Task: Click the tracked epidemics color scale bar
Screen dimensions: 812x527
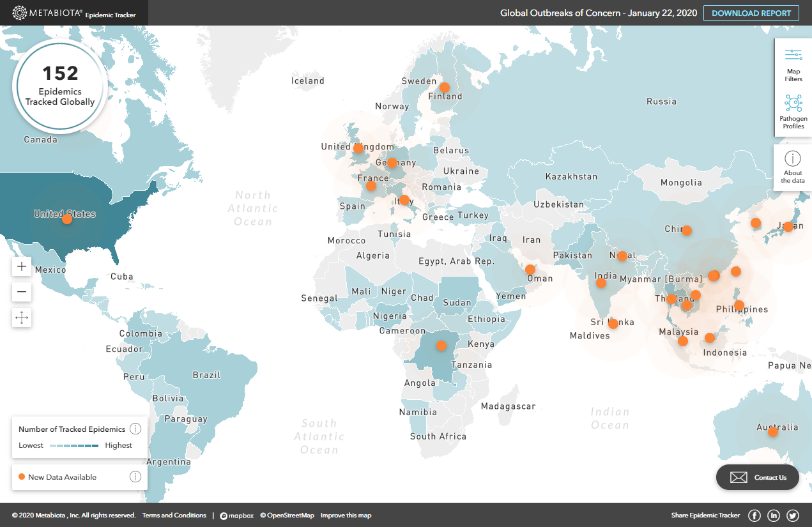Action: pyautogui.click(x=74, y=445)
